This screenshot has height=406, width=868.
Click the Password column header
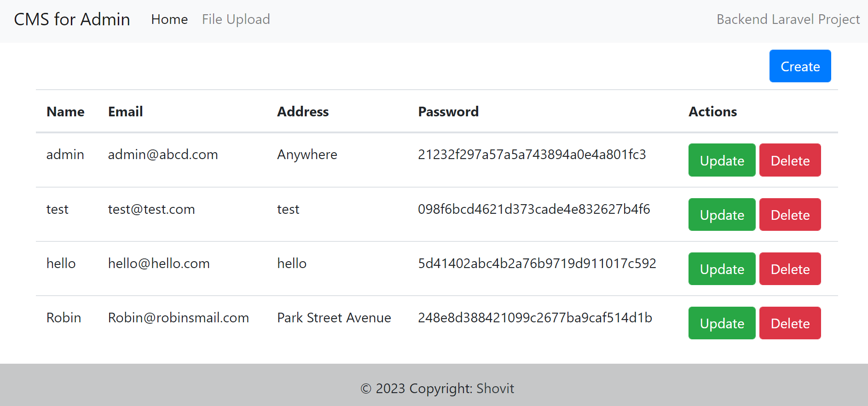coord(448,112)
